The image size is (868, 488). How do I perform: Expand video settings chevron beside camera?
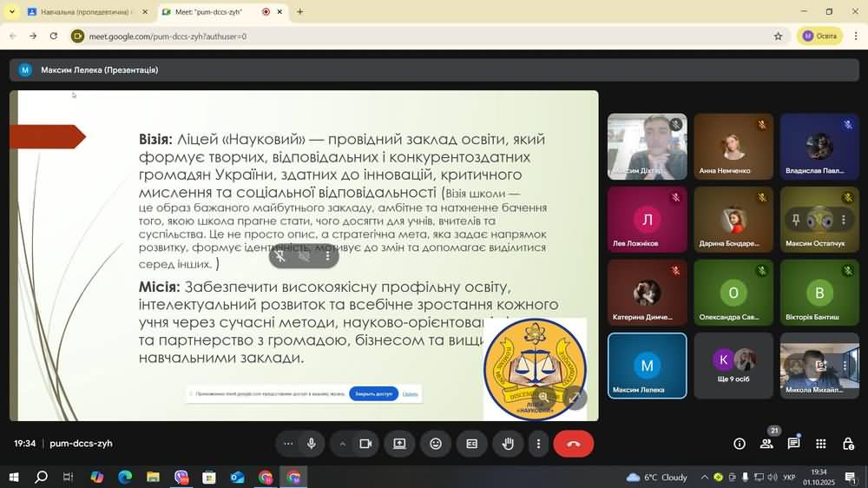343,444
